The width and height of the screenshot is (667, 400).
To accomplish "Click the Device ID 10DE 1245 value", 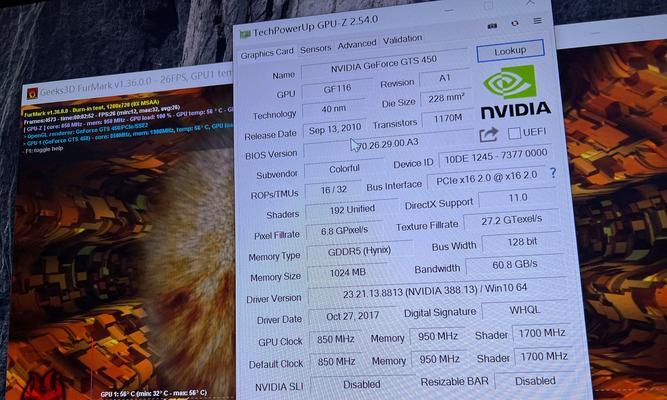I will tap(496, 157).
